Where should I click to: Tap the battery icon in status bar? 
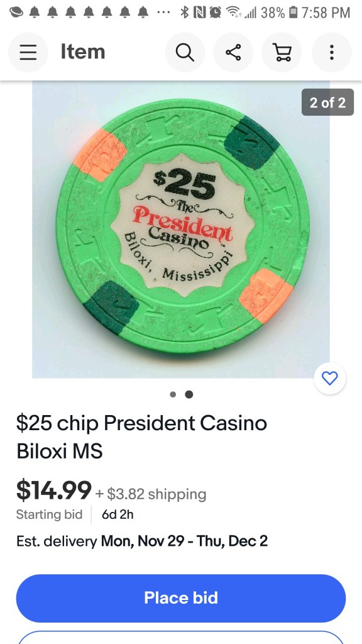click(293, 13)
